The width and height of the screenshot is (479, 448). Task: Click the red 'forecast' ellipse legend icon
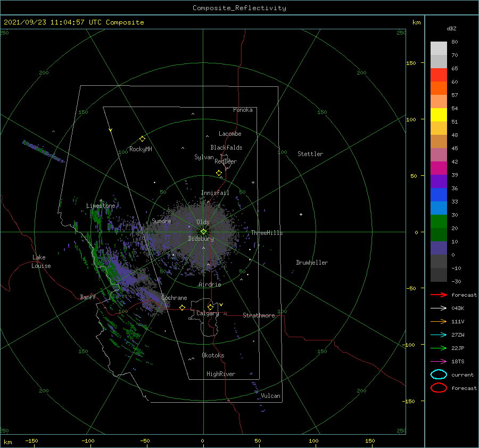tap(439, 388)
